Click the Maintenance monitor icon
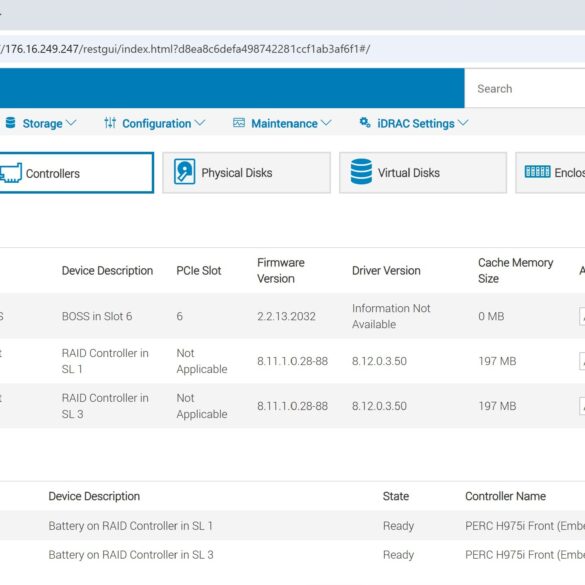585x585 pixels. tap(239, 123)
